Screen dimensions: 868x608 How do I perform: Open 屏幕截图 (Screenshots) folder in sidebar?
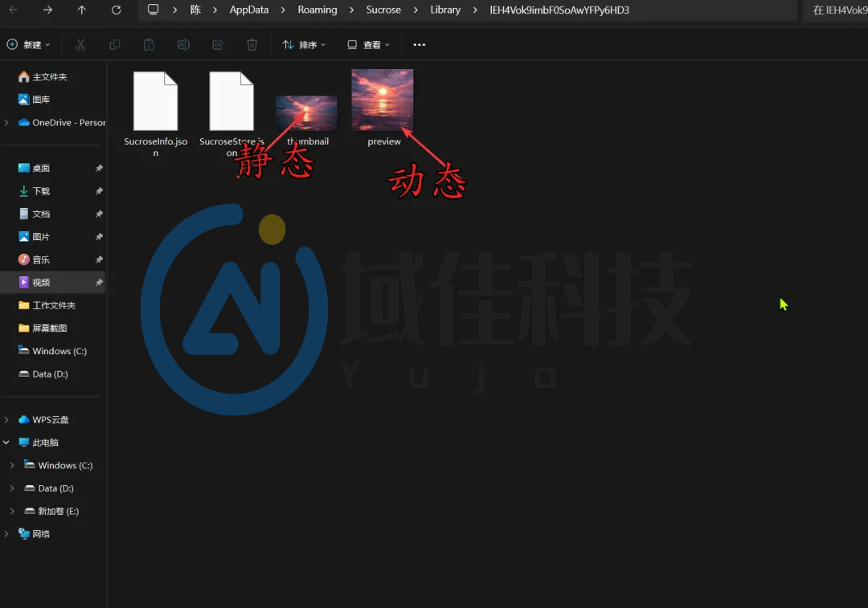[x=43, y=328]
